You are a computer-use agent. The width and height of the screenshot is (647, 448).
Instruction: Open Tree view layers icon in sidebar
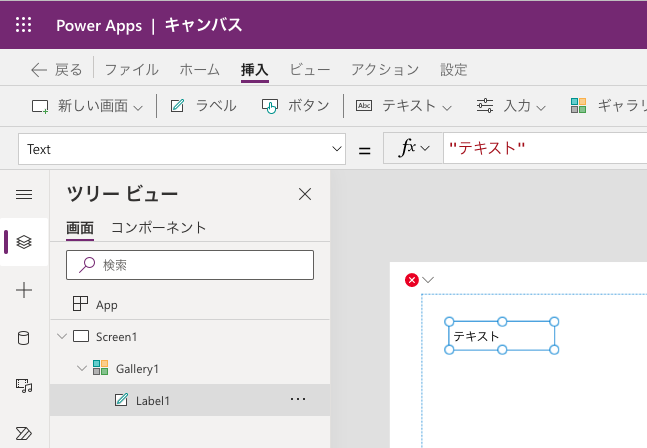pos(24,242)
